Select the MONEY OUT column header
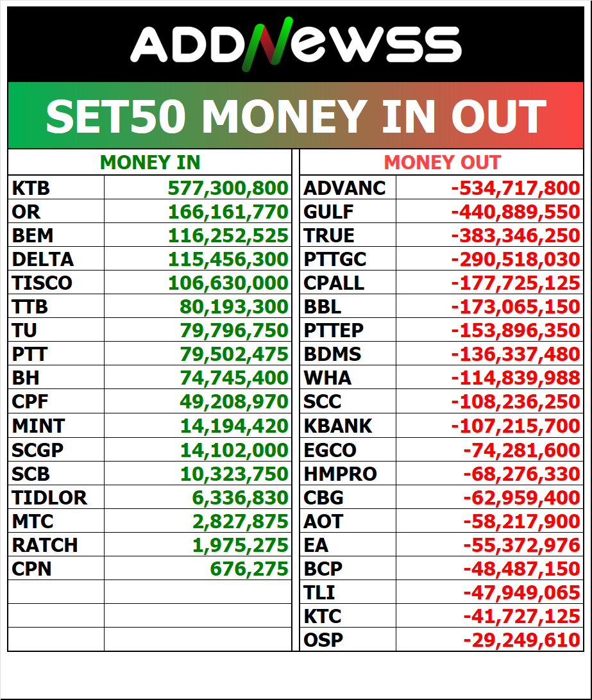 442,163
